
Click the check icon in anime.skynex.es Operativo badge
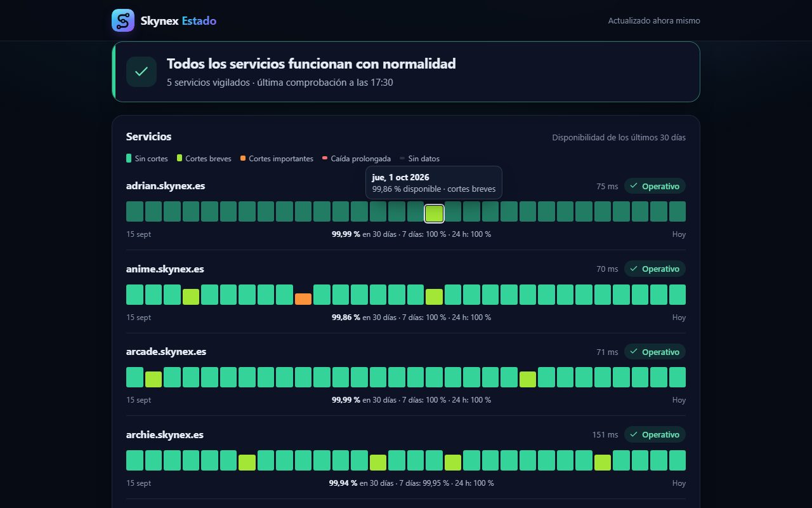coord(634,269)
